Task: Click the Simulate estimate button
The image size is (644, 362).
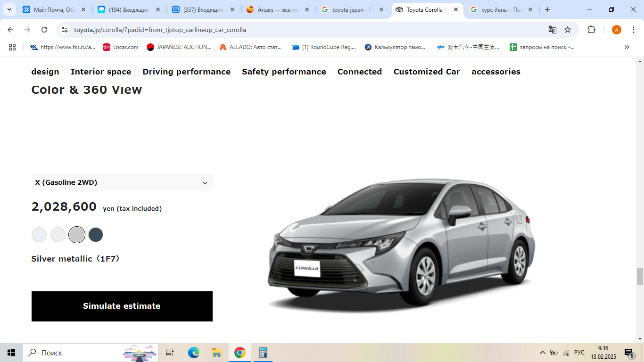Action: (122, 306)
